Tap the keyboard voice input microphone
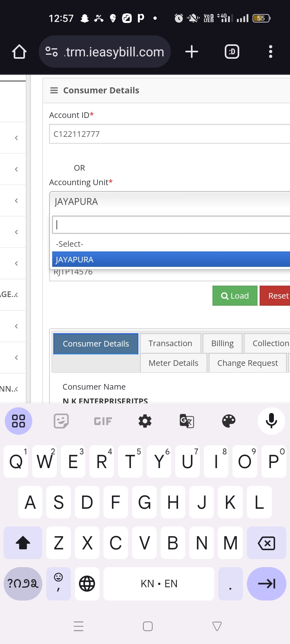The width and height of the screenshot is (290, 644). [x=271, y=421]
